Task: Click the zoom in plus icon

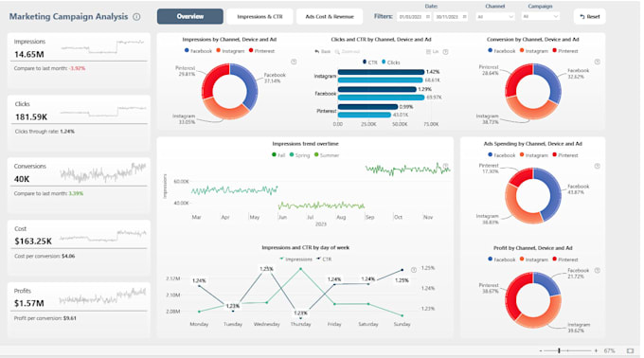Action: coord(596,350)
